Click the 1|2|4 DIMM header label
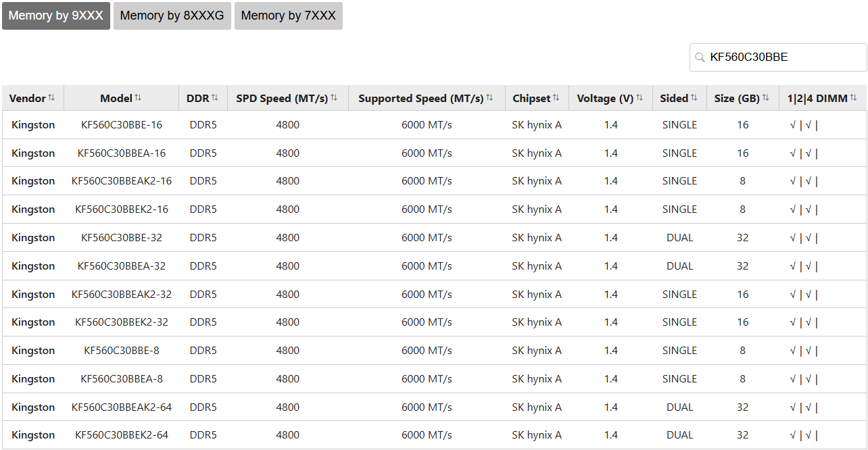Image resolution: width=868 pixels, height=450 pixels. (817, 99)
